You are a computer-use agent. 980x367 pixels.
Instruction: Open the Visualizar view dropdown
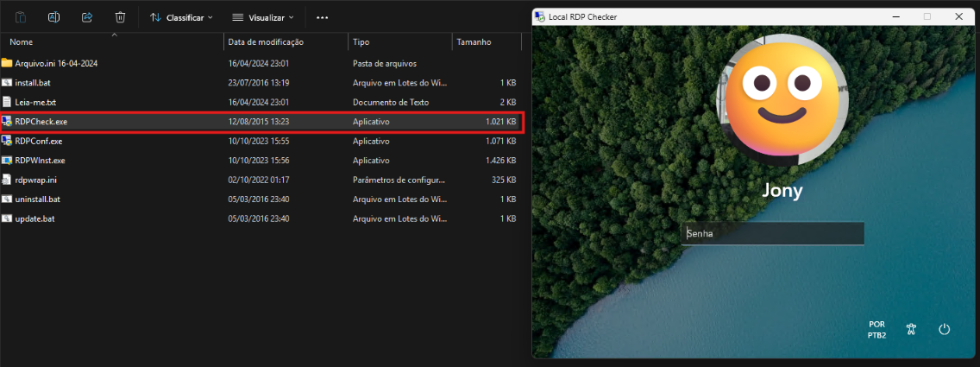[x=263, y=17]
